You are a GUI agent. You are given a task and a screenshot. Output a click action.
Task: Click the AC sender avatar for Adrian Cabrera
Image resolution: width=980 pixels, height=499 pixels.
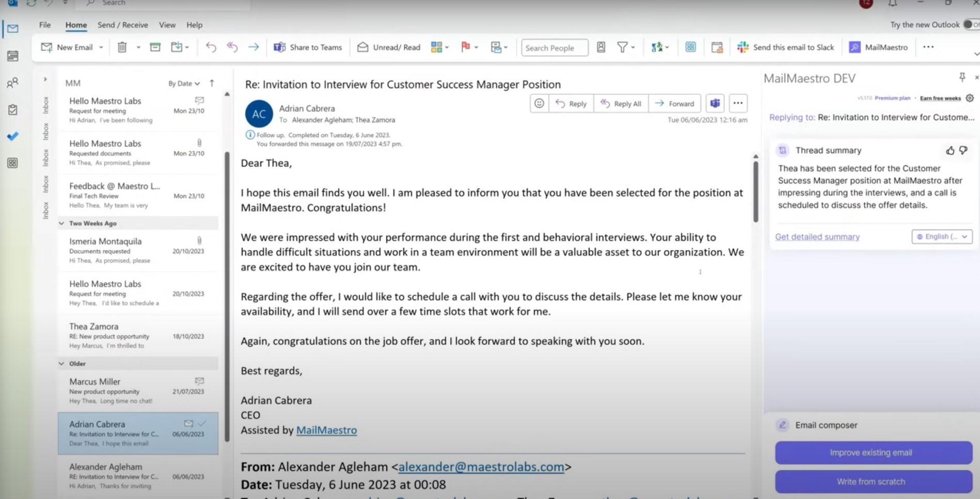[x=259, y=114]
